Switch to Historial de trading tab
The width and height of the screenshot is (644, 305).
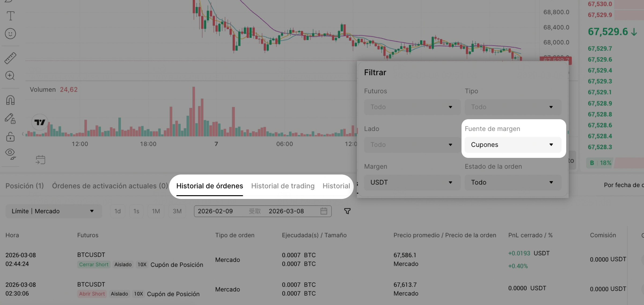pyautogui.click(x=283, y=186)
